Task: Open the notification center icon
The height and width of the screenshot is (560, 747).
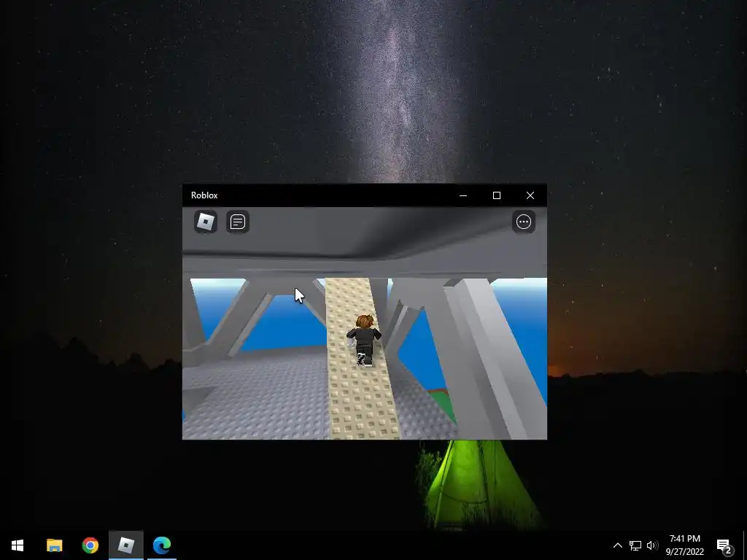Action: pyautogui.click(x=725, y=545)
